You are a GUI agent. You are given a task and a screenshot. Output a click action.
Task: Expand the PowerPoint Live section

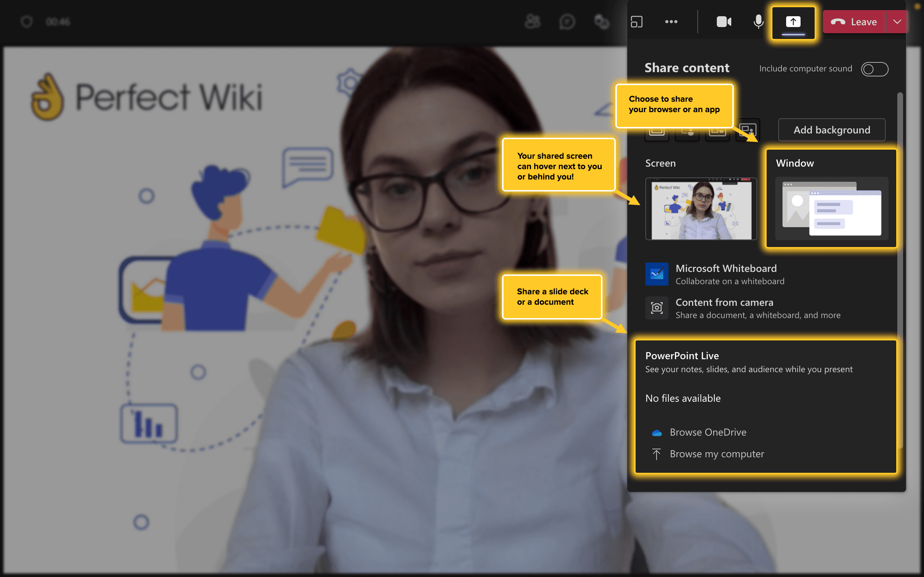click(x=682, y=355)
